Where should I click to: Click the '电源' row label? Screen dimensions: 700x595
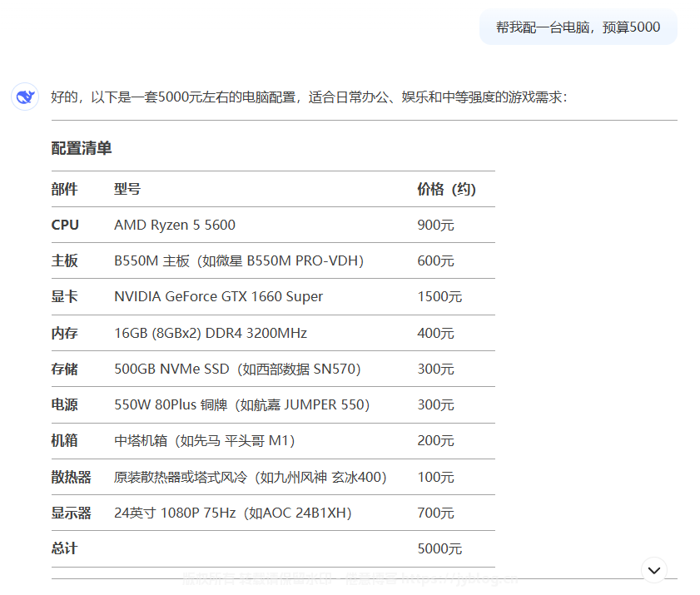tap(65, 405)
